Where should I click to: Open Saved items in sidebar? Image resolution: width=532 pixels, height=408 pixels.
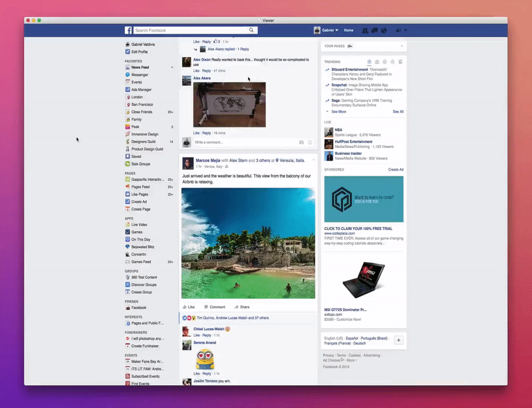click(136, 156)
